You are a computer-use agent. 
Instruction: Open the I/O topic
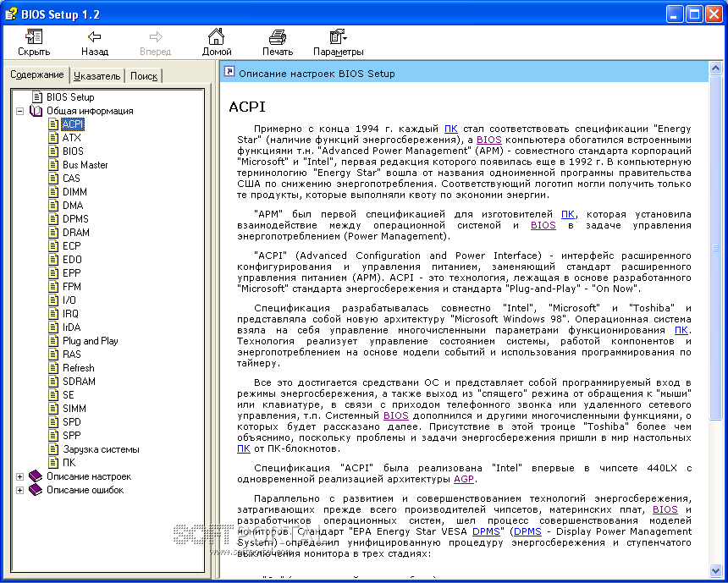pos(69,300)
